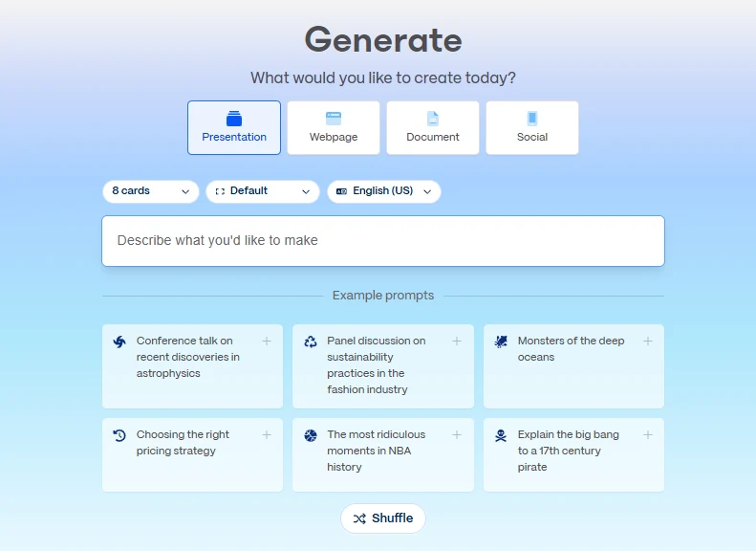The width and height of the screenshot is (756, 551).
Task: Click plus icon on Monsters of the deep oceans
Action: [x=647, y=342]
